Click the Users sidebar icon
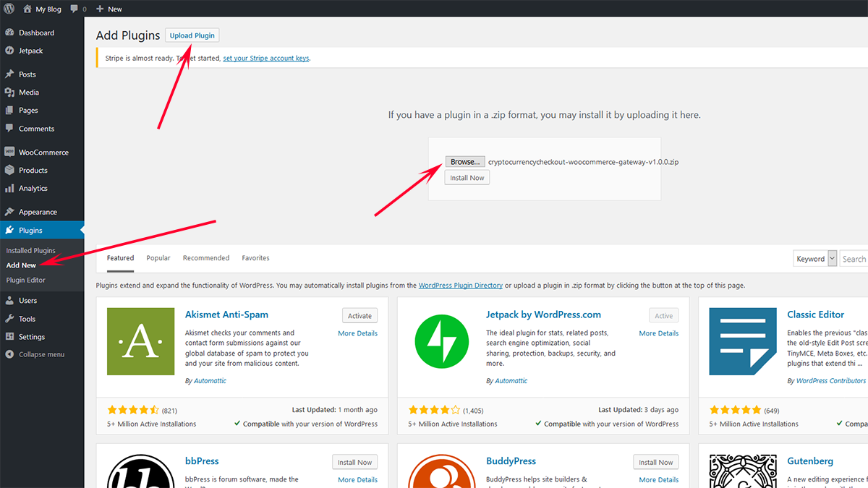 (9, 301)
